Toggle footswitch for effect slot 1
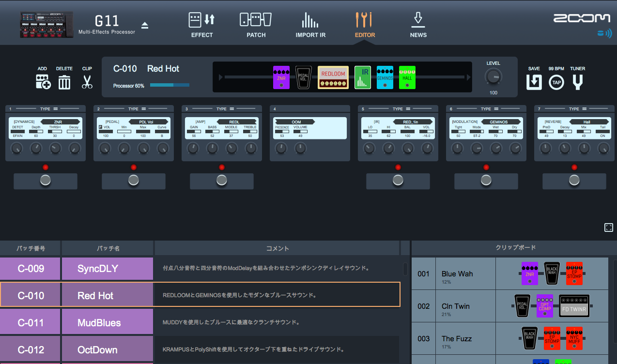 45,180
